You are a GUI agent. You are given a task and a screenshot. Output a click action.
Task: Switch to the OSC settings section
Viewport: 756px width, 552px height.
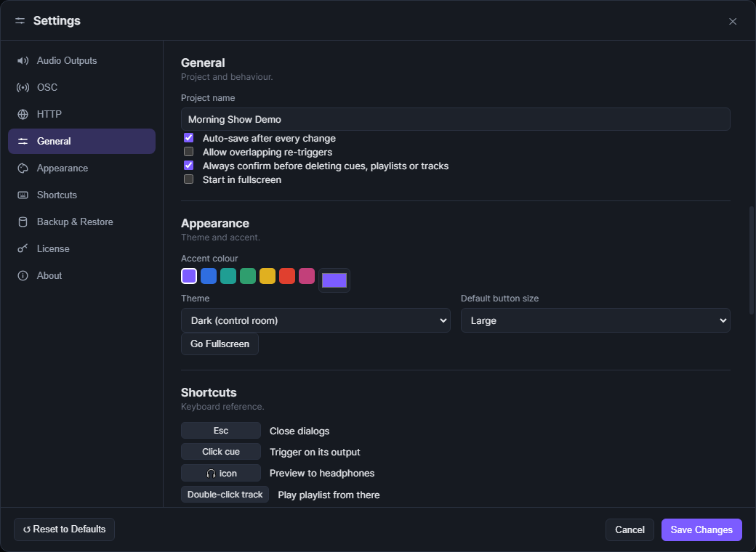click(81, 88)
